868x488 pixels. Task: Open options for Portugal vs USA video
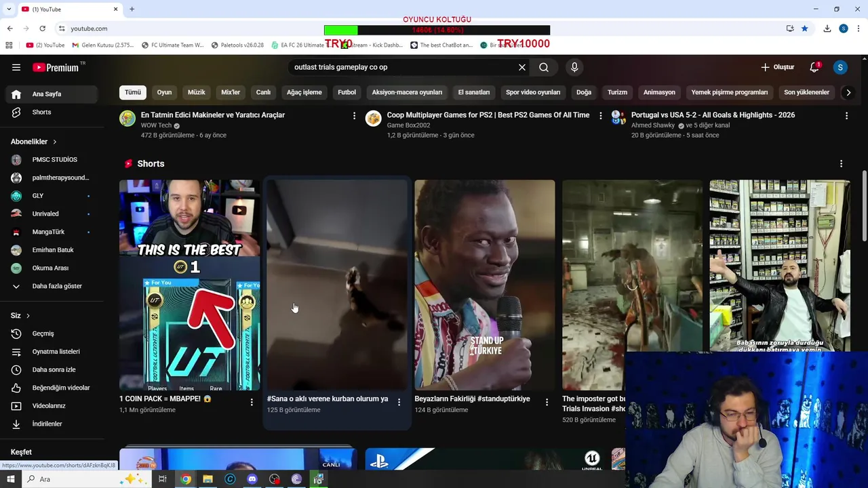point(846,116)
